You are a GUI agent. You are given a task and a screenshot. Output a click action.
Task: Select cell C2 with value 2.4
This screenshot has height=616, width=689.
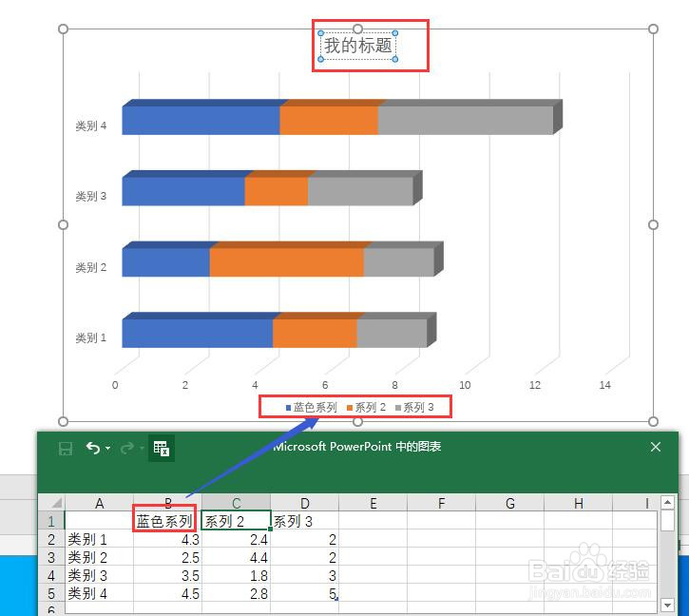pyautogui.click(x=236, y=540)
